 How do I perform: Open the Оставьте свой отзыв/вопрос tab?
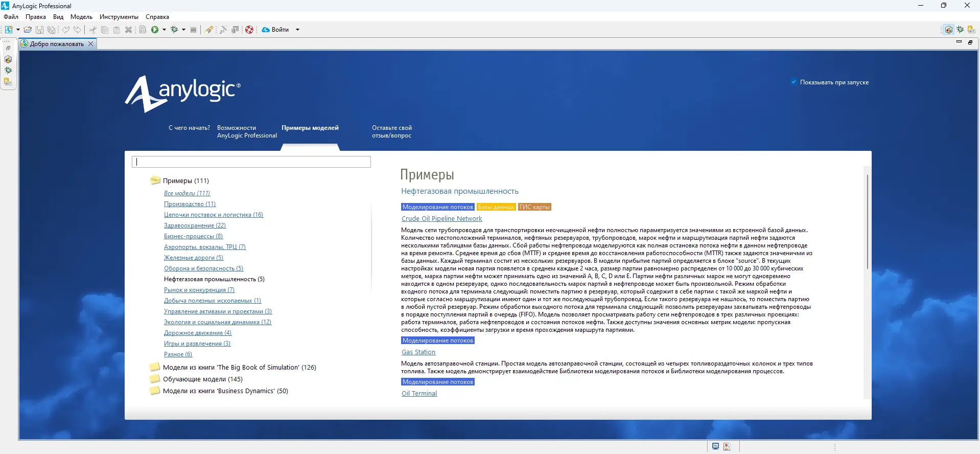(391, 132)
